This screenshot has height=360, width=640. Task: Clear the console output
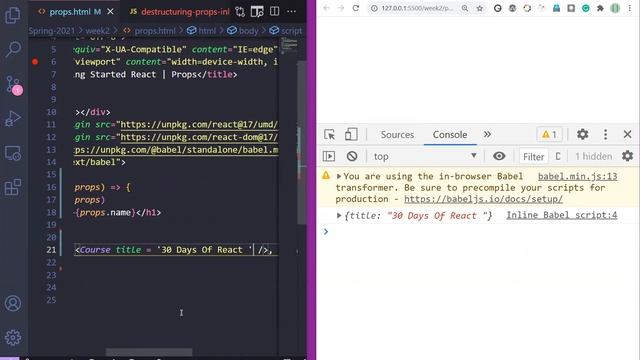pyautogui.click(x=352, y=156)
